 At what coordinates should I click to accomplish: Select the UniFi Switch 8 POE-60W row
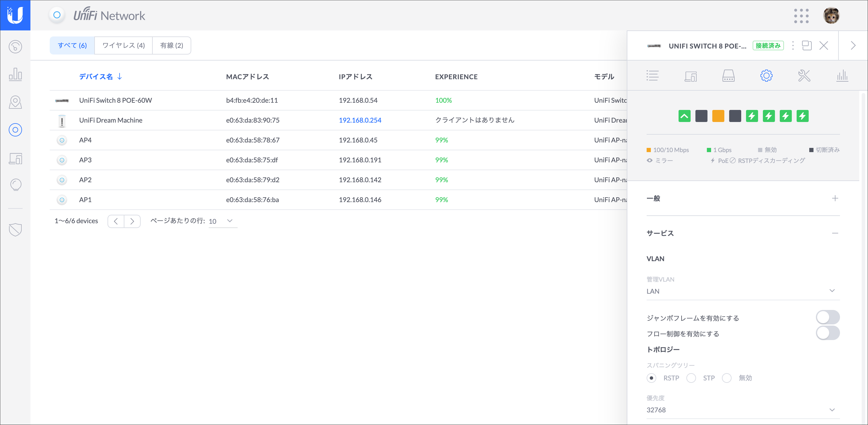338,100
